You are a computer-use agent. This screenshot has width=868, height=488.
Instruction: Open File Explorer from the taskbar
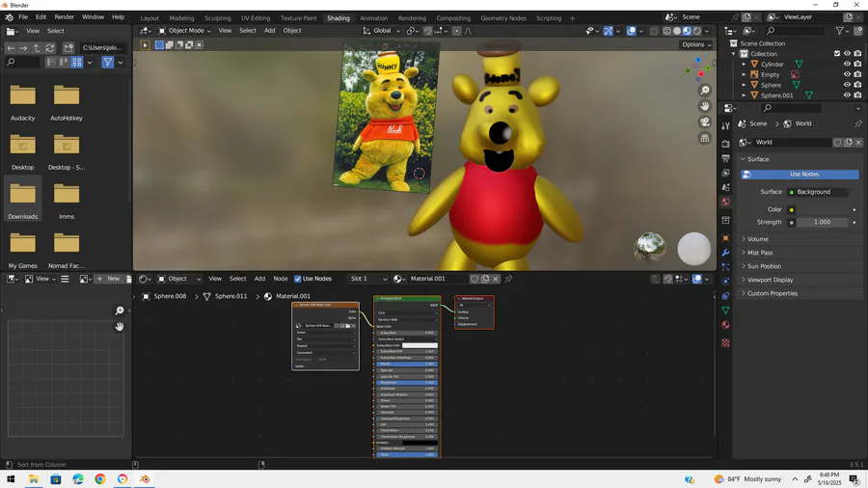pos(33,479)
